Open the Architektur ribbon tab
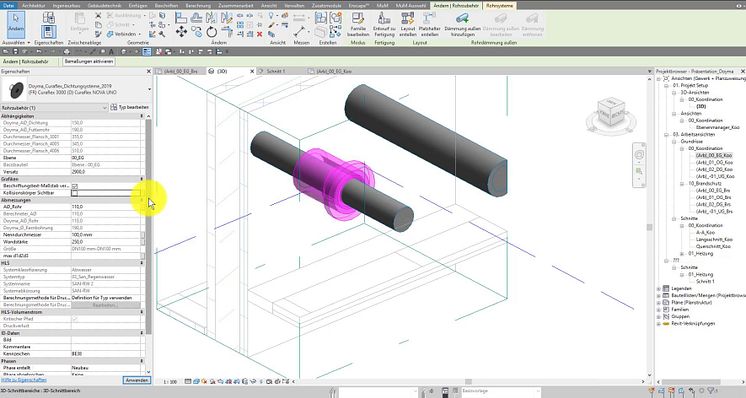746x398 pixels. click(x=34, y=6)
